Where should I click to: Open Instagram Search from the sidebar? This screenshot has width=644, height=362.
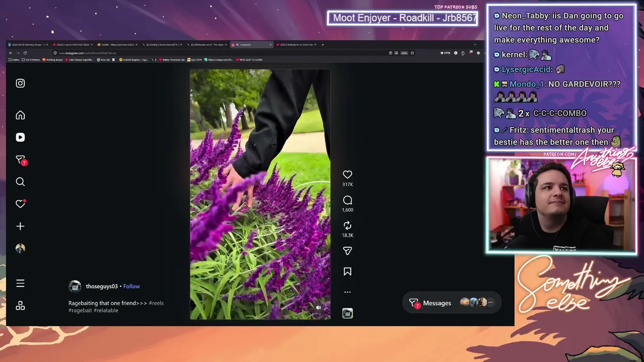(20, 182)
